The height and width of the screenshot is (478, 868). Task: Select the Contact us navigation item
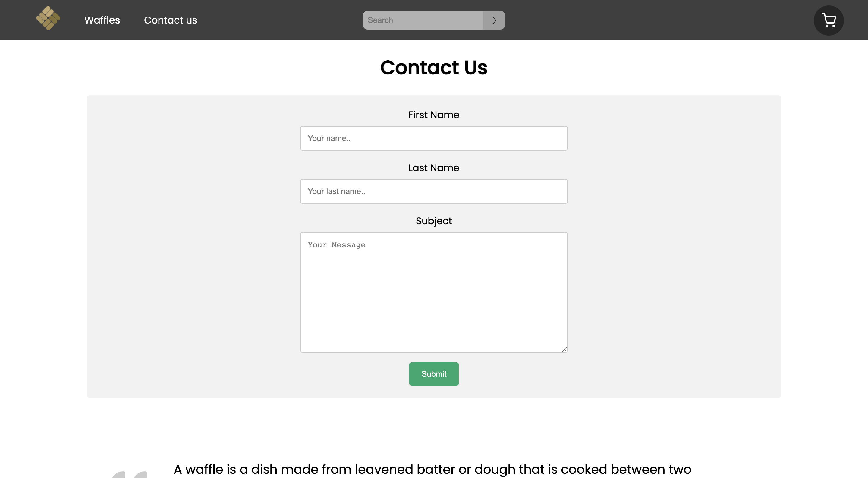(171, 20)
